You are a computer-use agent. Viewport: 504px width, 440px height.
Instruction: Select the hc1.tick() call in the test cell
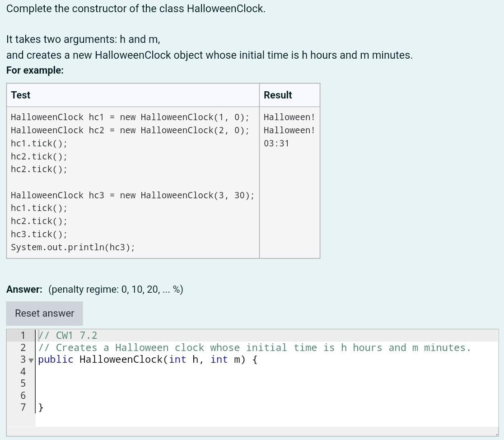[39, 143]
